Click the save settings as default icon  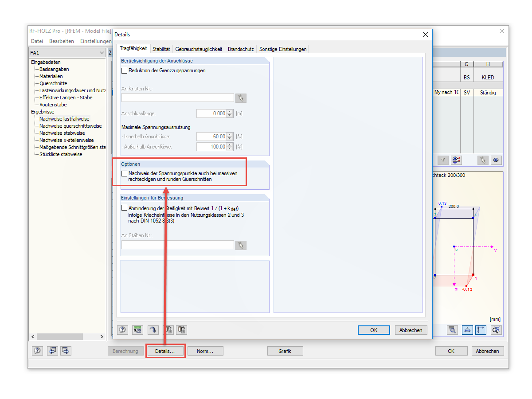pos(182,330)
